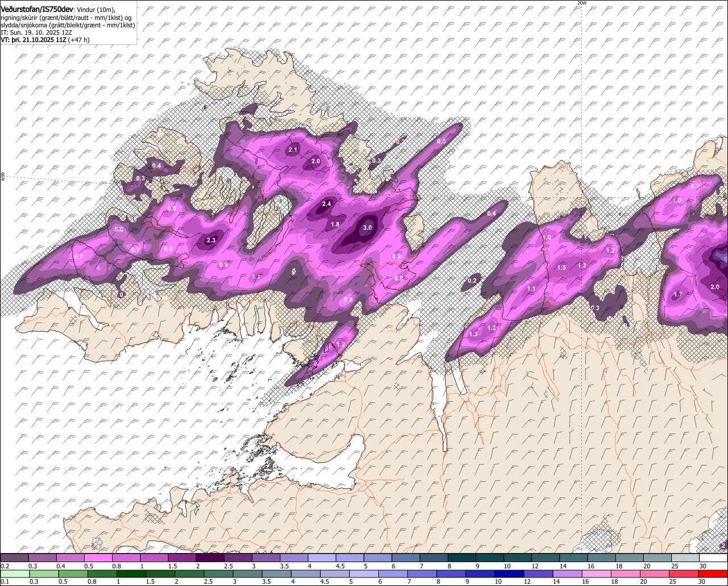
Task: Click the pale green 0.1 snow legend swatch
Action: point(14,573)
